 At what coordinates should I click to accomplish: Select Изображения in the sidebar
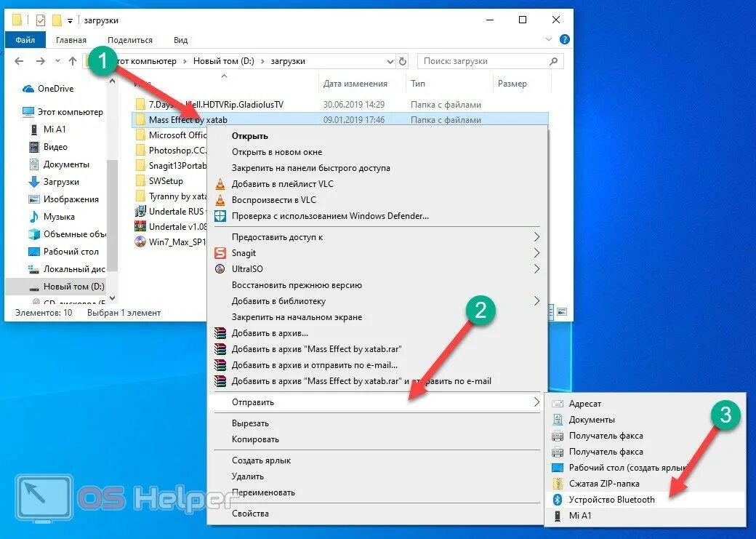click(x=71, y=199)
